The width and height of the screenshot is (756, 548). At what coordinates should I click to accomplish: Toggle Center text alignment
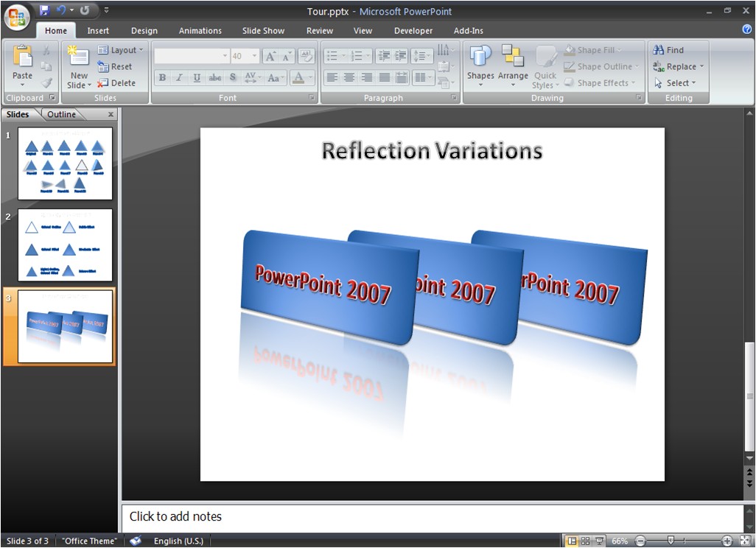point(349,77)
